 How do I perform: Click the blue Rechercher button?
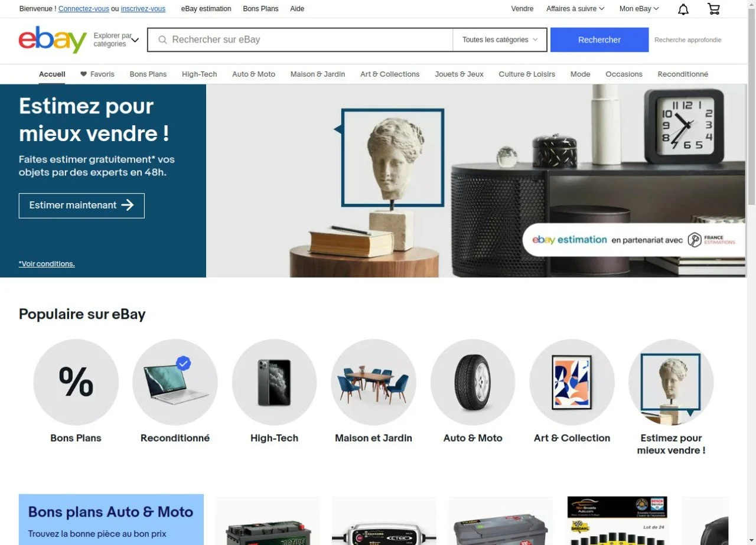click(x=599, y=40)
